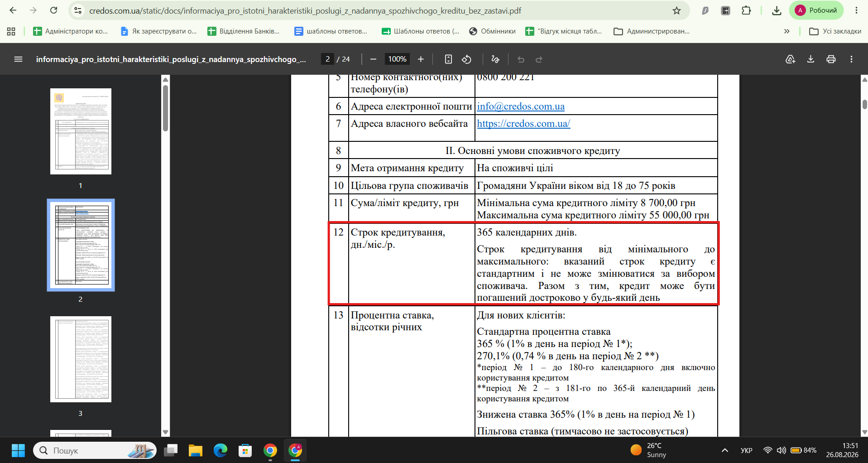The image size is (868, 463).
Task: Open Обмінники bookmark
Action: click(x=493, y=31)
